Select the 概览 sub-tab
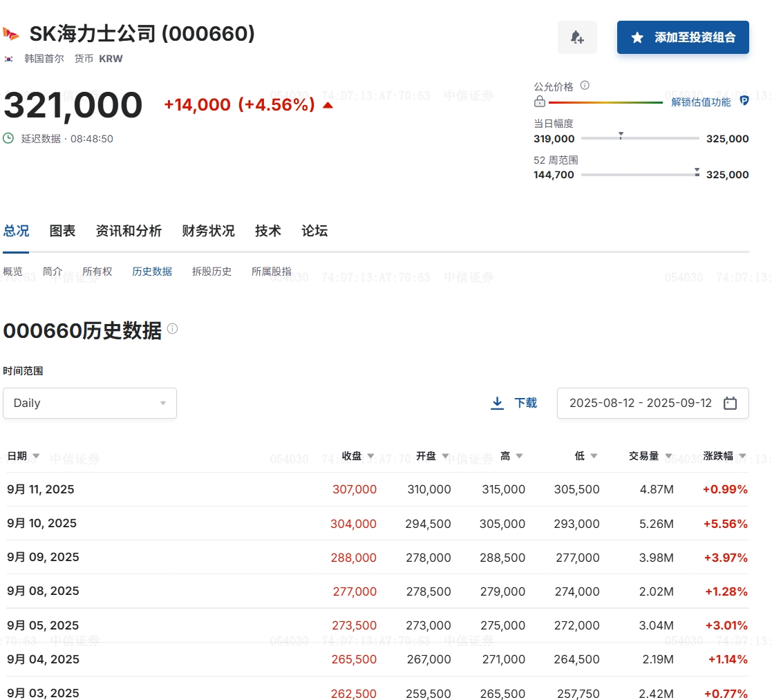 pyautogui.click(x=13, y=272)
